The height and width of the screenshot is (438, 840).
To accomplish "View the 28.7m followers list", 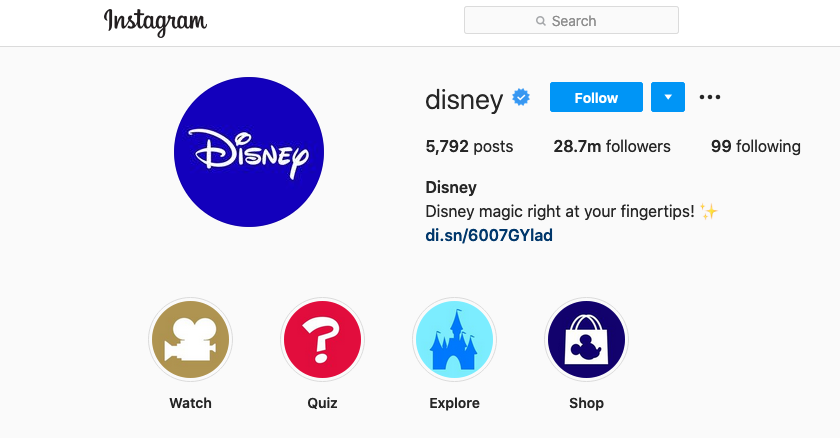I will (x=612, y=146).
